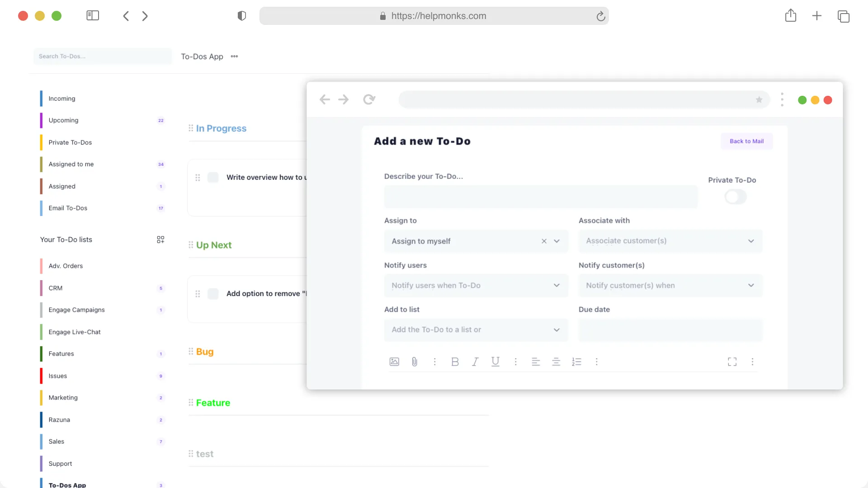Screen dimensions: 868x488
Task: Go back in Safari
Action: tap(126, 16)
